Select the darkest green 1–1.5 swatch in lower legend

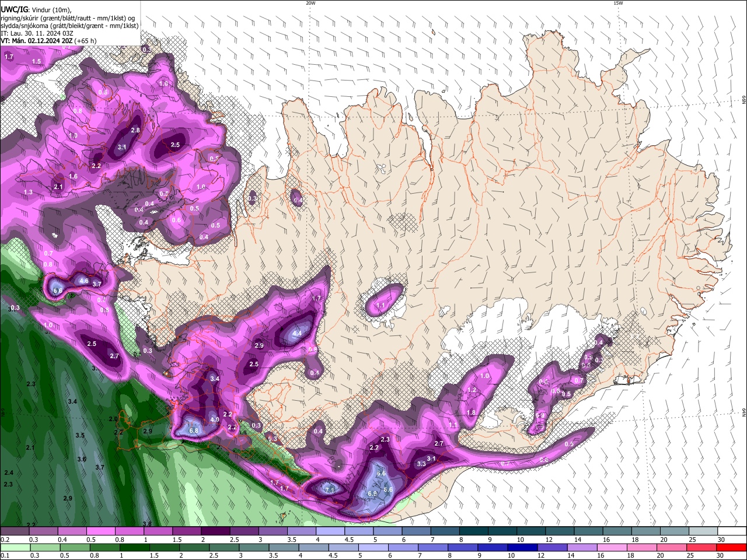(x=135, y=547)
